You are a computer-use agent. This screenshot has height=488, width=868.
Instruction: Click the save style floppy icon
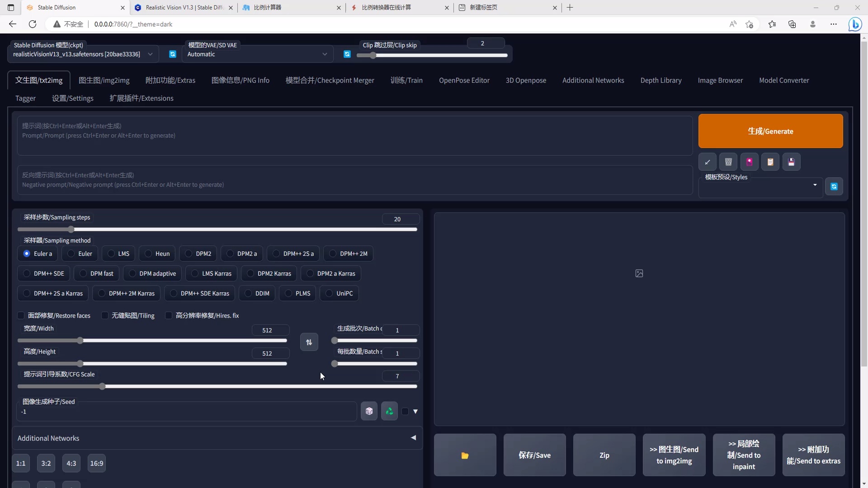[791, 162]
